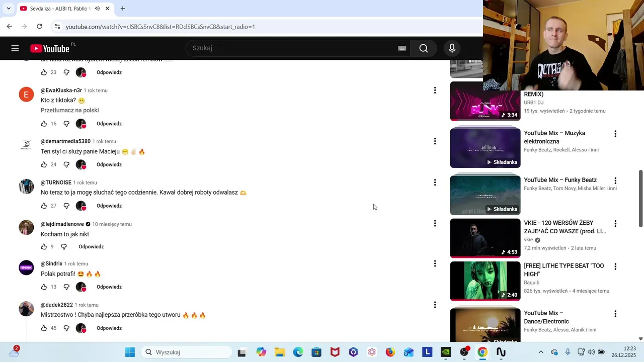Click Przetłumacz na polski translate link

(x=69, y=110)
